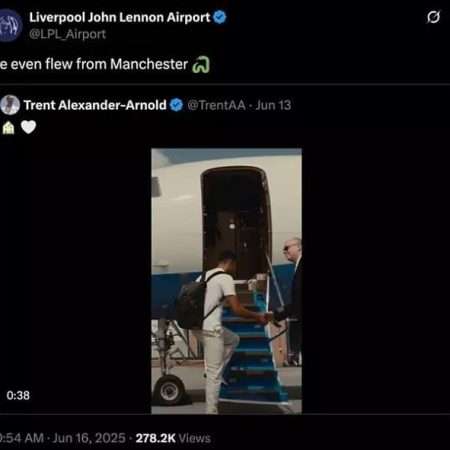Play the airplane boarding video
Screen dimensions: 450x450
226,281
